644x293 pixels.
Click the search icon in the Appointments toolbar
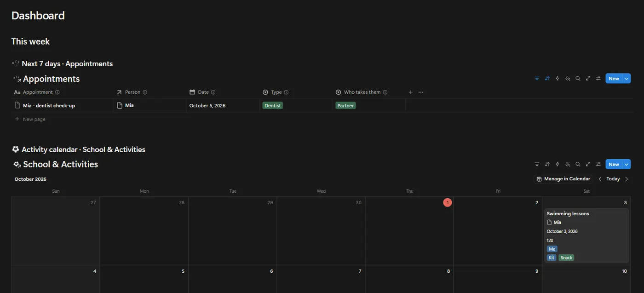[578, 79]
